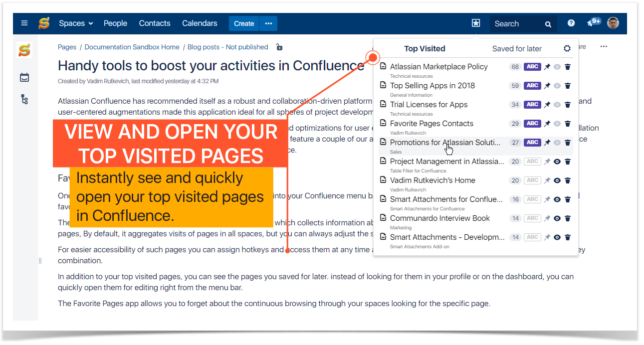The height and width of the screenshot is (345, 644).
Task: Toggle eye for Trial Licenses for Apps
Action: coord(557,105)
